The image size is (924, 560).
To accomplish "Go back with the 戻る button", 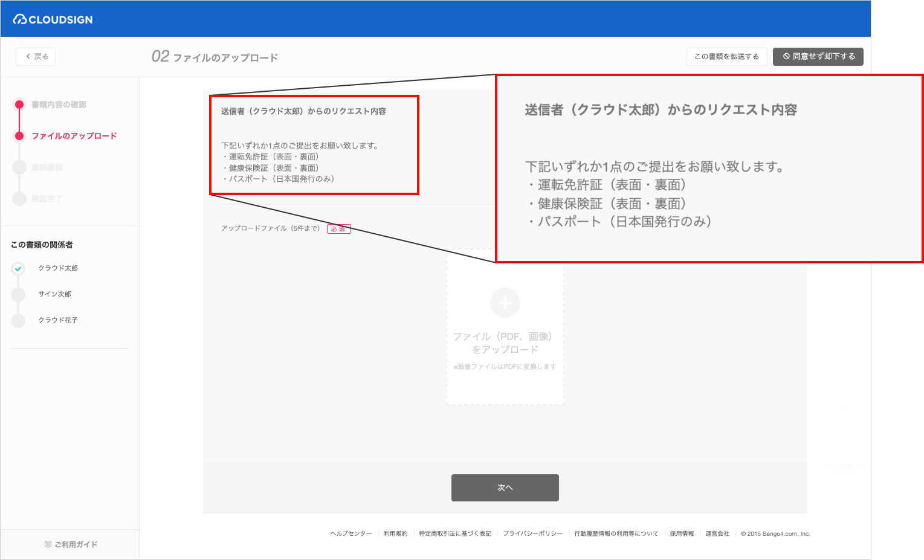I will point(36,56).
